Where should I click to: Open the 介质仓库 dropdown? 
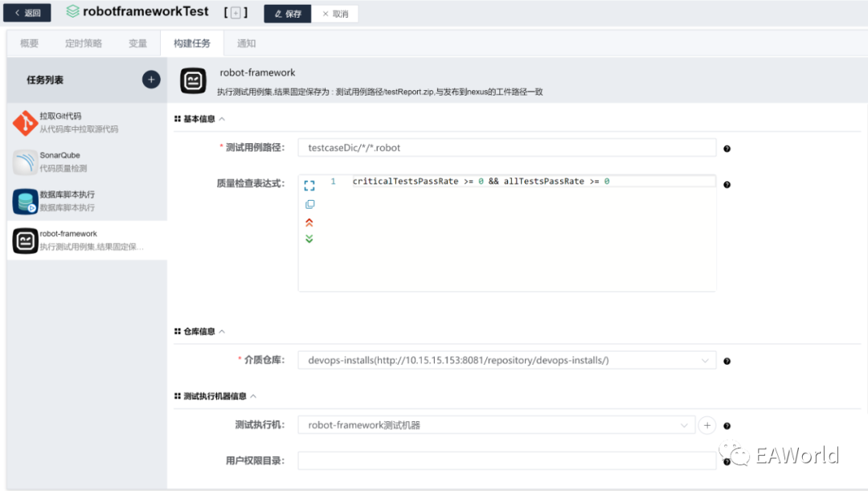pyautogui.click(x=507, y=360)
